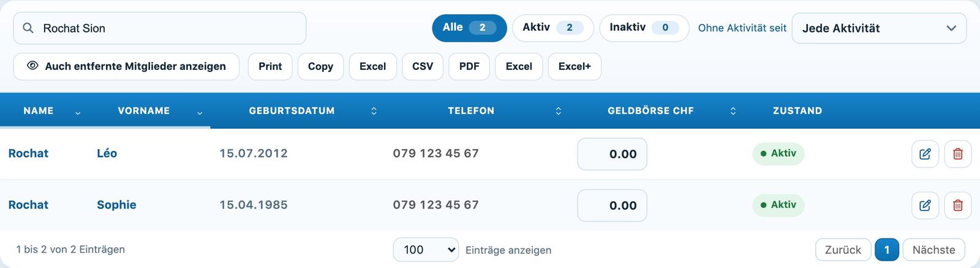Toggle Auch entfernte Mitglieder anzeigen
Screen dimensions: 980x268
(126, 66)
